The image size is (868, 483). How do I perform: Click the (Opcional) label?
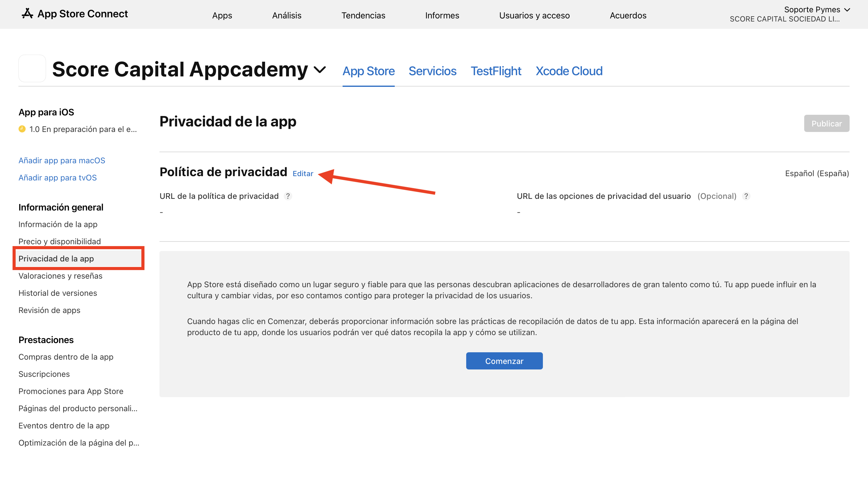[x=717, y=196]
